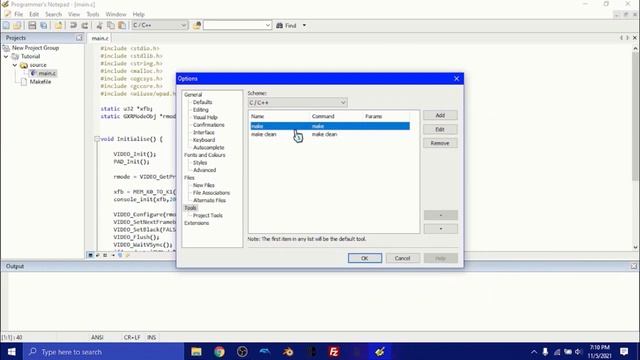640x360 pixels.
Task: Select General in the Options tree
Action: coord(193,95)
